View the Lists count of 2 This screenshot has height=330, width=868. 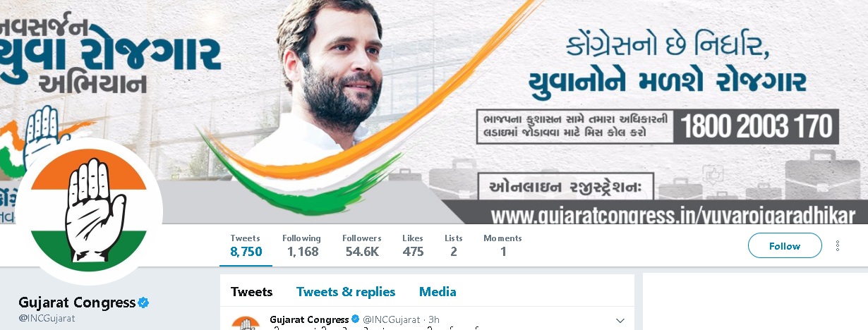pos(454,245)
